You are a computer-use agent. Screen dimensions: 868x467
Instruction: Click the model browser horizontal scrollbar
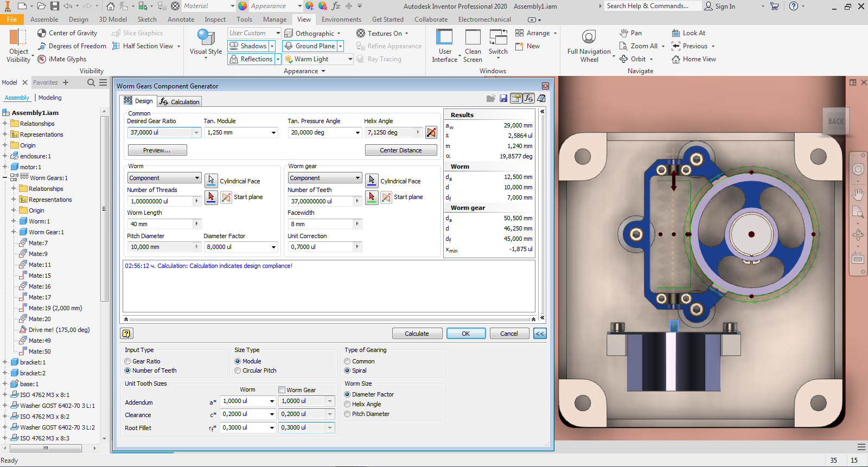pos(45,449)
